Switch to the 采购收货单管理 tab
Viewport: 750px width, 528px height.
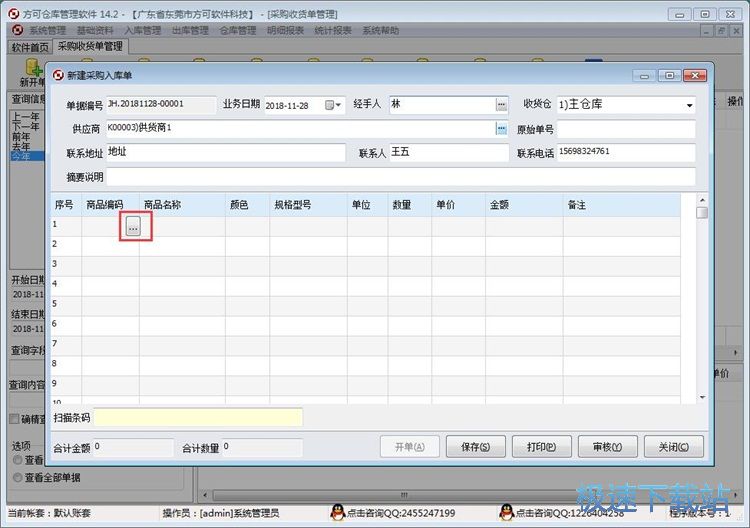(90, 46)
